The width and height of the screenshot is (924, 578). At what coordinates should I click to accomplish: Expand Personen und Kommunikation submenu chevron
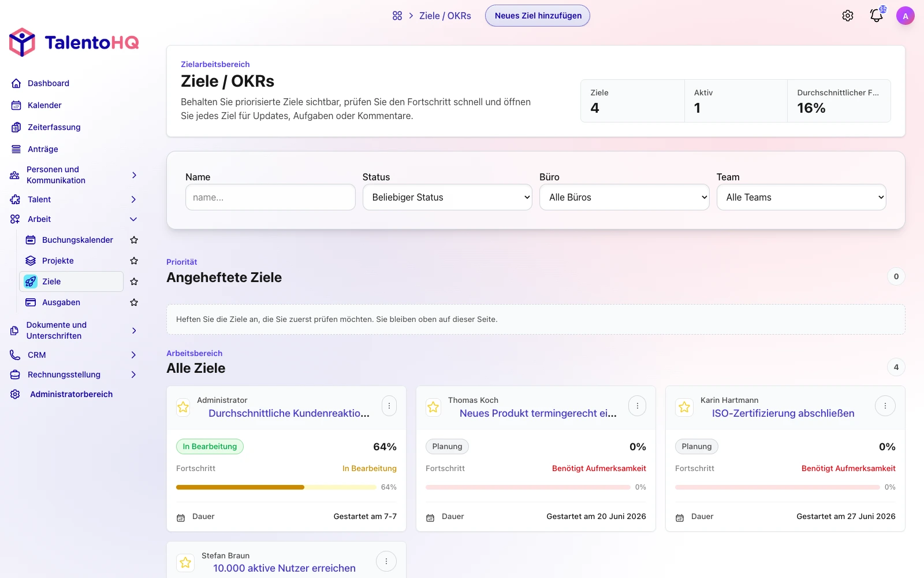click(x=134, y=175)
